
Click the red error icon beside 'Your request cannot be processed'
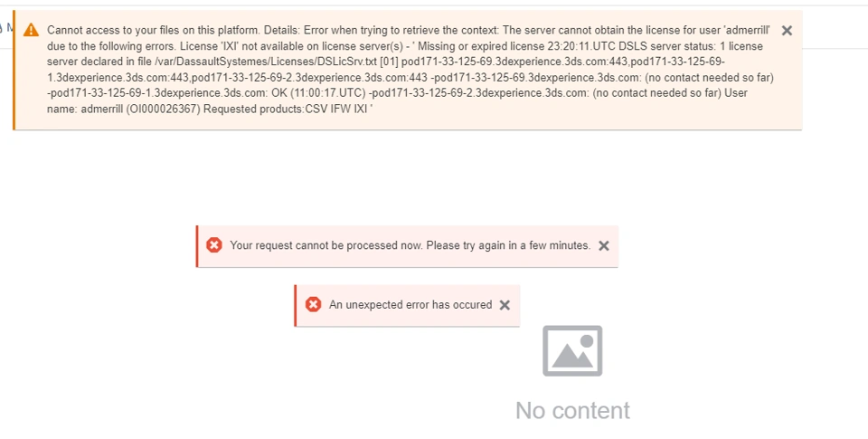click(214, 245)
